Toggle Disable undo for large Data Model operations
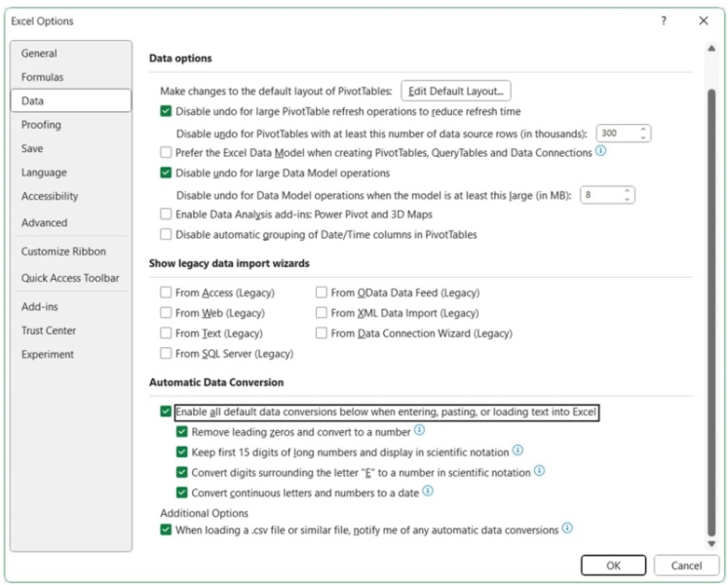Image resolution: width=728 pixels, height=585 pixels. click(166, 173)
